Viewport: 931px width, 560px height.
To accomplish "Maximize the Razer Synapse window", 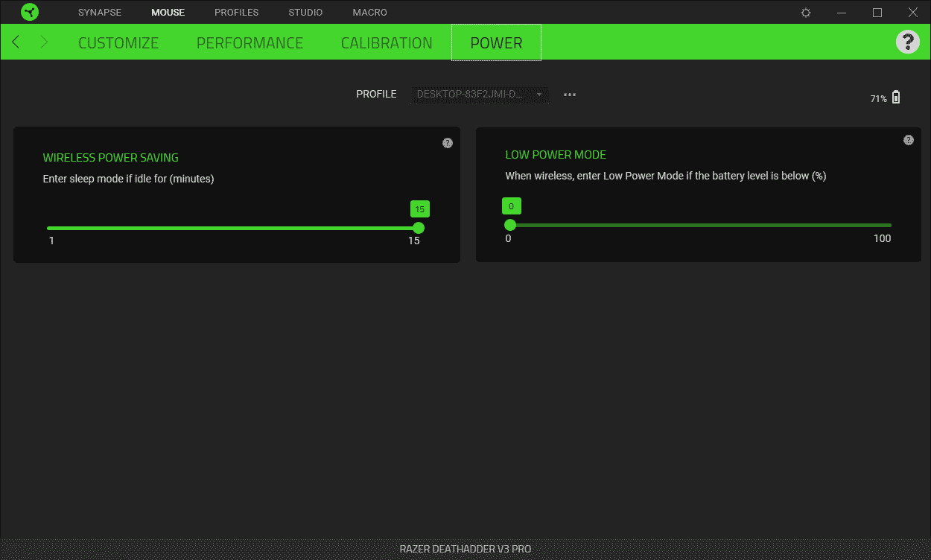I will 877,13.
